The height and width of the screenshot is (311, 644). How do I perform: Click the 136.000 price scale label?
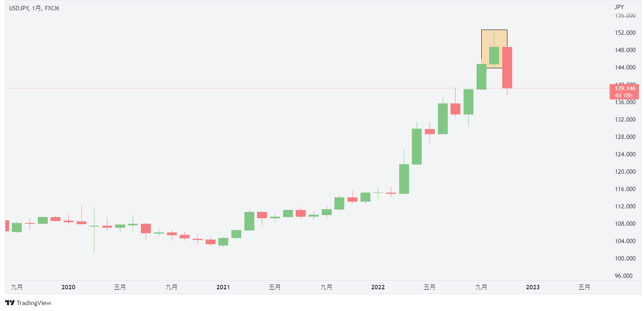pyautogui.click(x=625, y=102)
